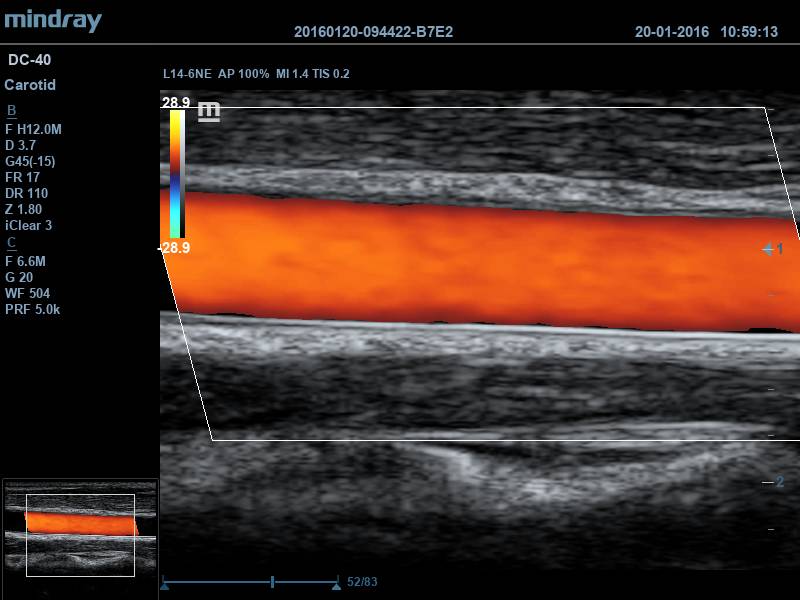Viewport: 800px width, 600px height.
Task: Click the exam ID 20160120-094422-B7E2
Action: point(373,32)
